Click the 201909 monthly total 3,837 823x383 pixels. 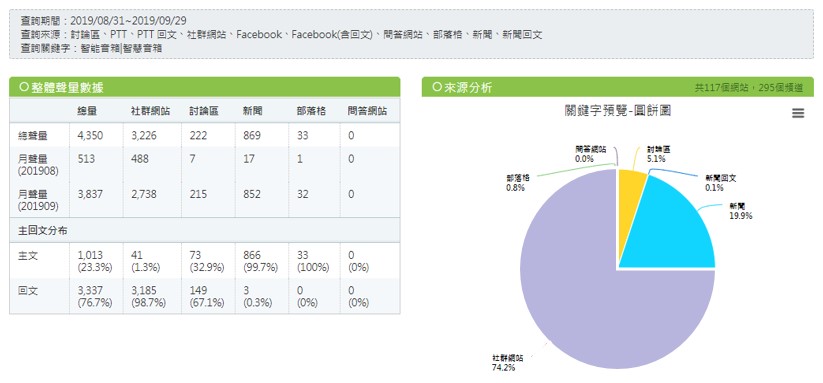pos(90,194)
